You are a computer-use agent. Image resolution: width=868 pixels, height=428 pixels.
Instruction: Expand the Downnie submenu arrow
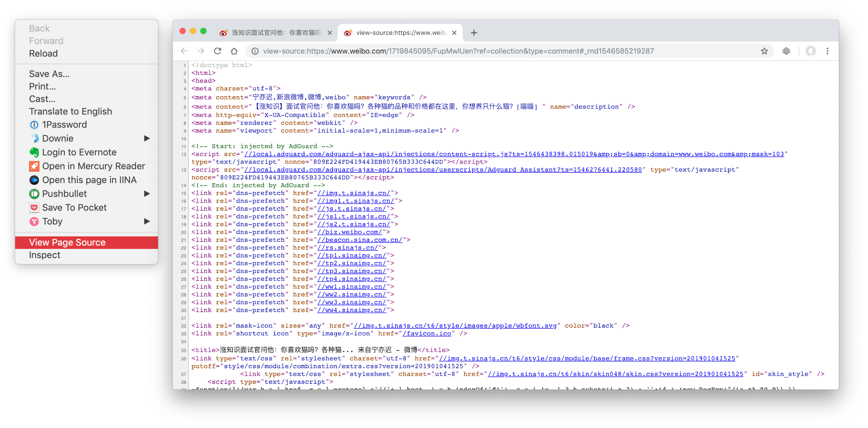(147, 138)
